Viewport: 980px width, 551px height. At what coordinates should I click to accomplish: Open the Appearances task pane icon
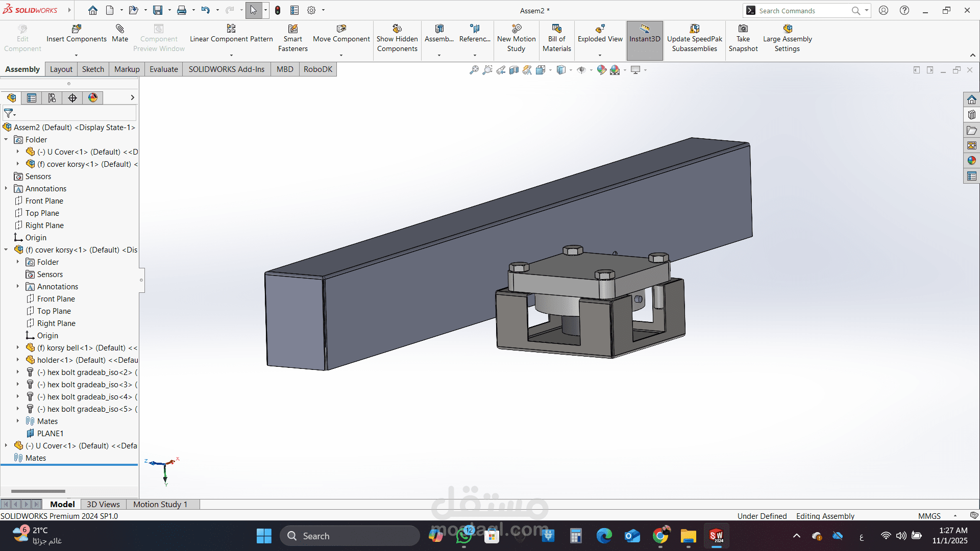[x=972, y=161]
